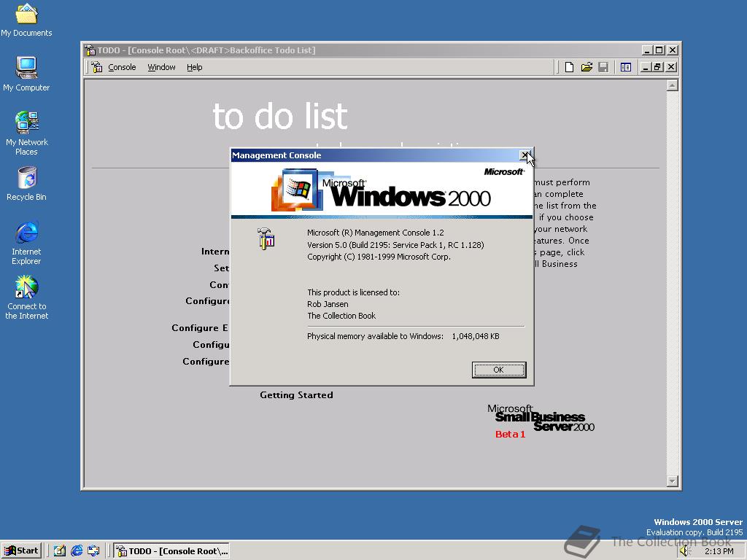Click the Getting Started link
This screenshot has height=560, width=747.
coord(296,394)
